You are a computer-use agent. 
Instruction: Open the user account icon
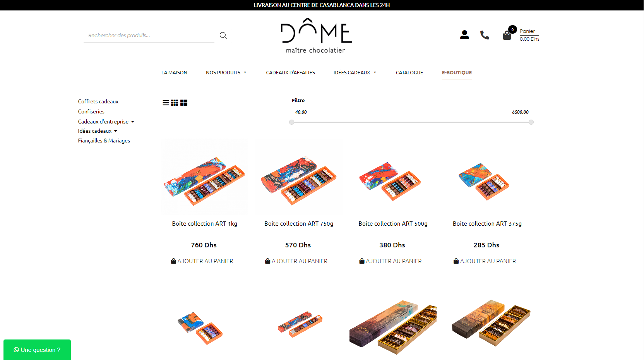click(x=464, y=35)
